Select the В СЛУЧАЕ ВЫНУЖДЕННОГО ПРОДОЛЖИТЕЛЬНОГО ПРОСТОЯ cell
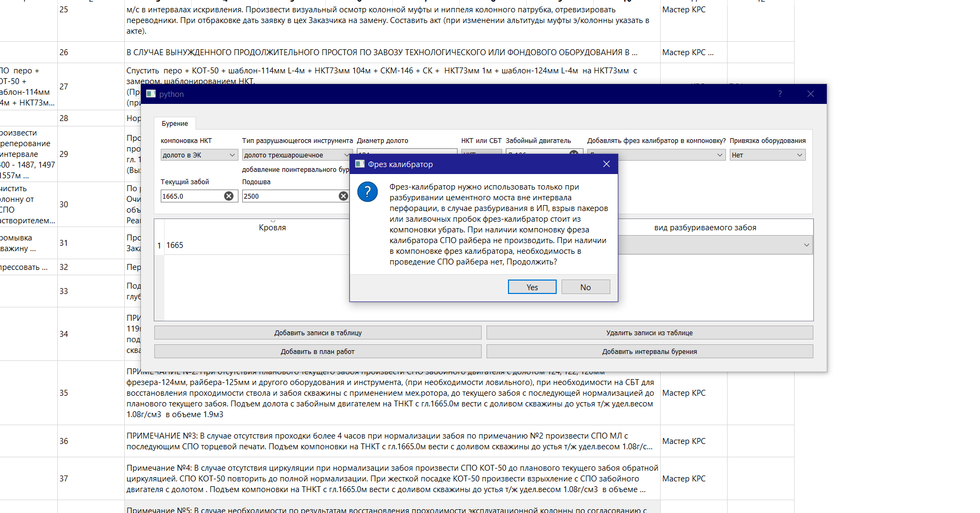 392,52
